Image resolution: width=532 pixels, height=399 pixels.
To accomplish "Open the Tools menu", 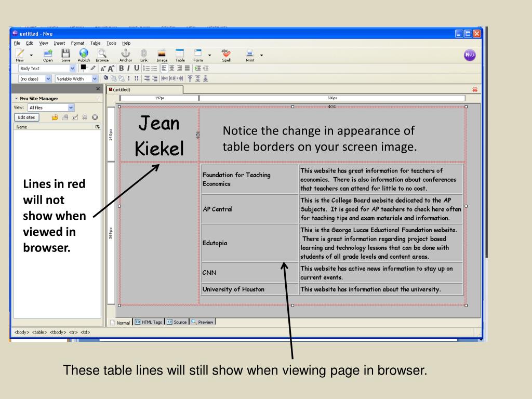I will pos(111,43).
